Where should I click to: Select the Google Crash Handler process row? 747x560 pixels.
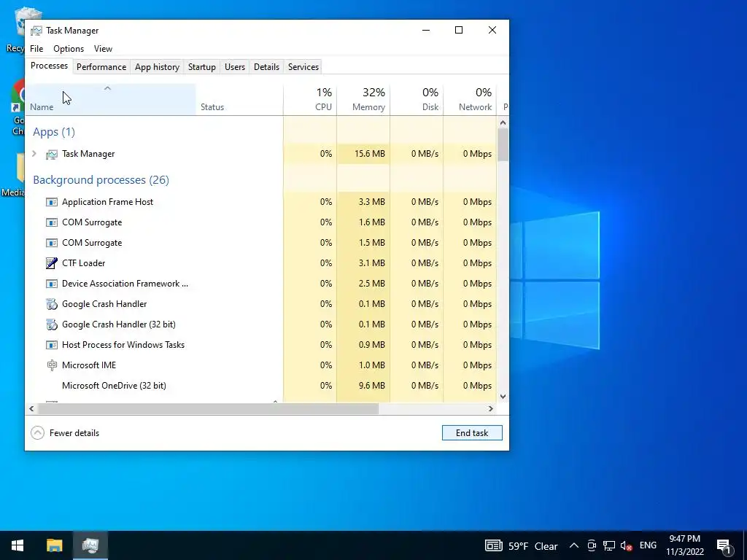click(261, 304)
